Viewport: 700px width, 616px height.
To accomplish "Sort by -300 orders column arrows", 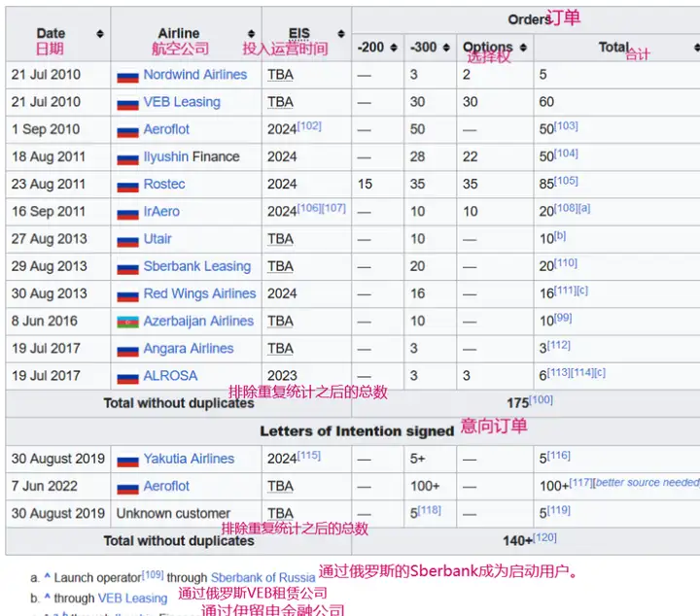I will point(446,48).
